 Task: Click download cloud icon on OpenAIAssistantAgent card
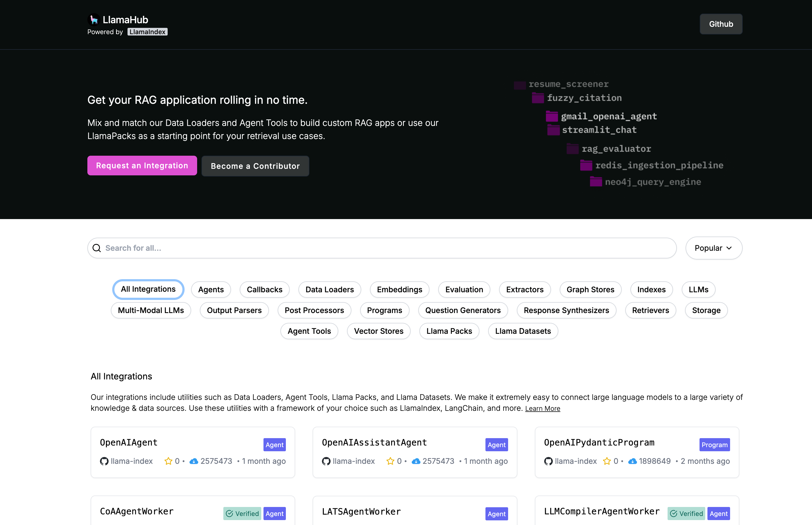(416, 461)
